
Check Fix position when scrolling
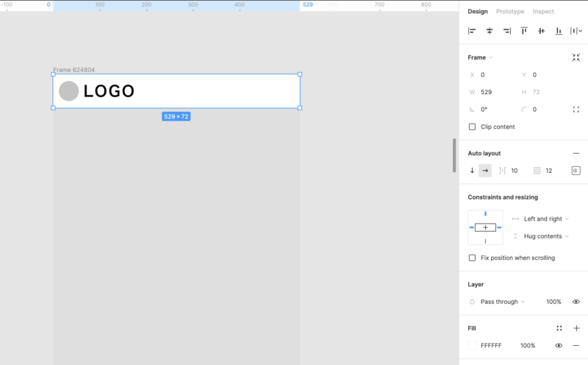pyautogui.click(x=473, y=258)
